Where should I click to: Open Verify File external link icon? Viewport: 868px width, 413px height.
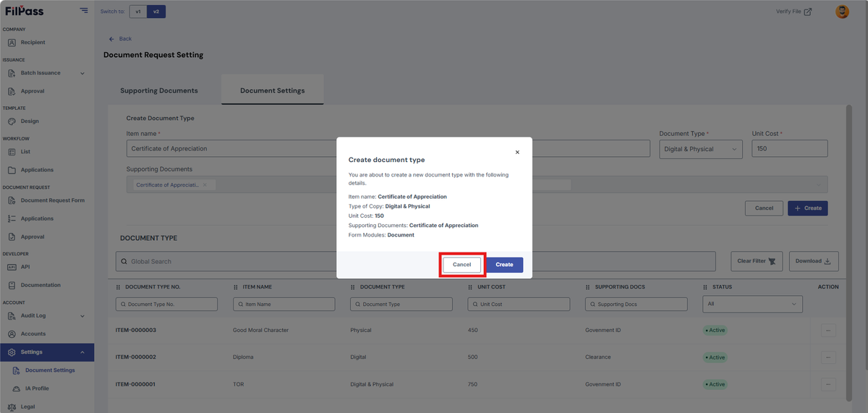(808, 12)
